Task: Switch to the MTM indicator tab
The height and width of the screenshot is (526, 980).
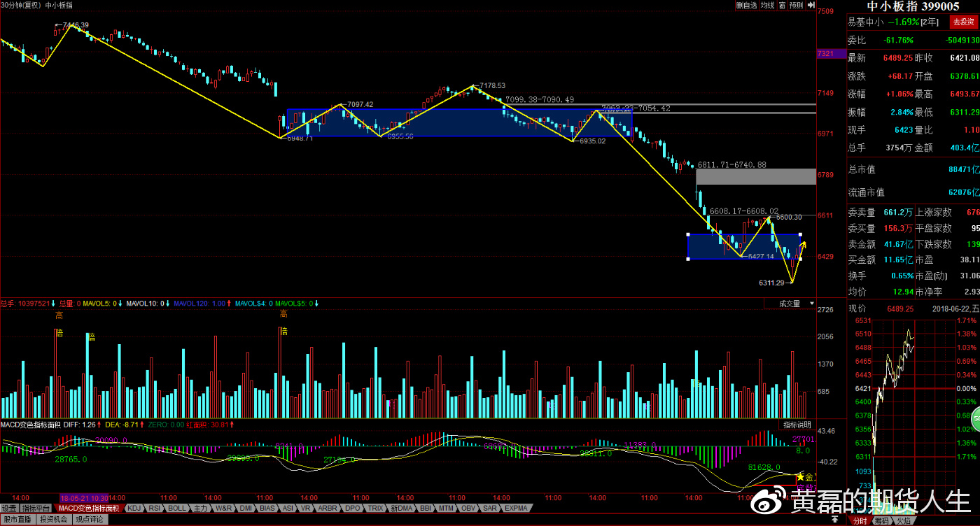Action: [448, 508]
